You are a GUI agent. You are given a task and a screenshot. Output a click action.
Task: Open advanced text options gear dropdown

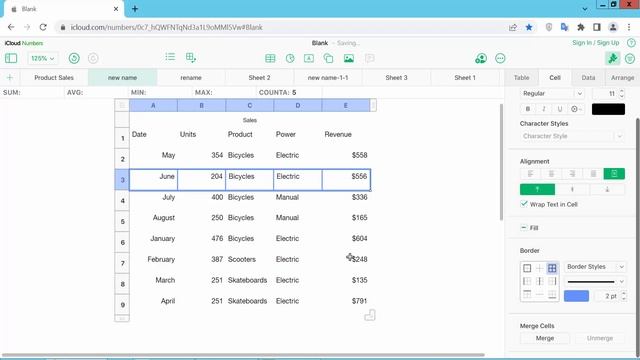click(x=576, y=109)
